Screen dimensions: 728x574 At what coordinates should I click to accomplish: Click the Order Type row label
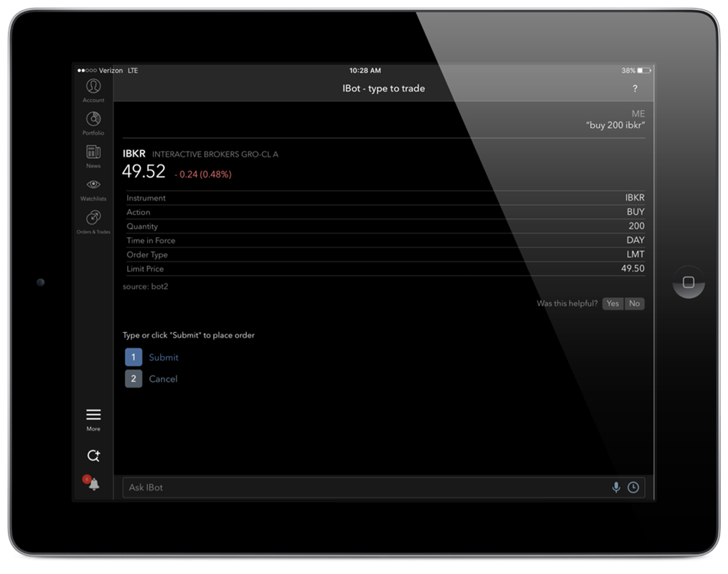pos(147,254)
